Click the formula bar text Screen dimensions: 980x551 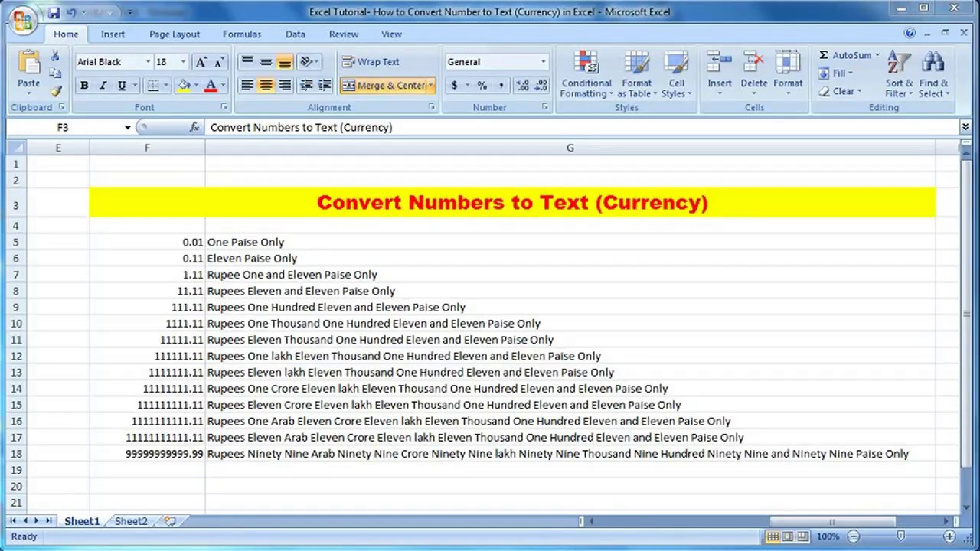click(301, 128)
